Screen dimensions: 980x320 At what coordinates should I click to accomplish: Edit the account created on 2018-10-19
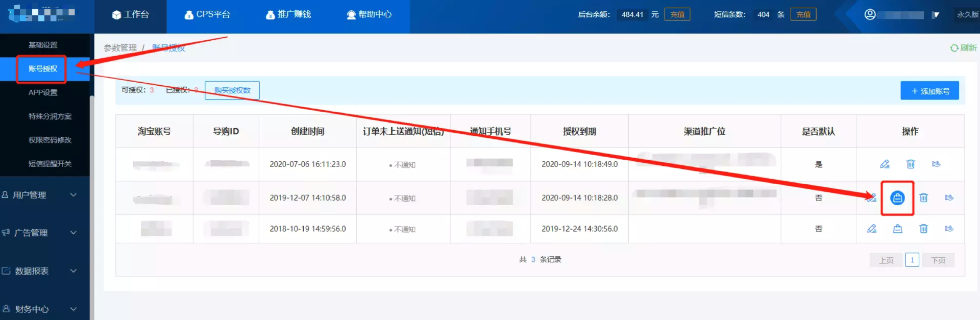(x=872, y=229)
